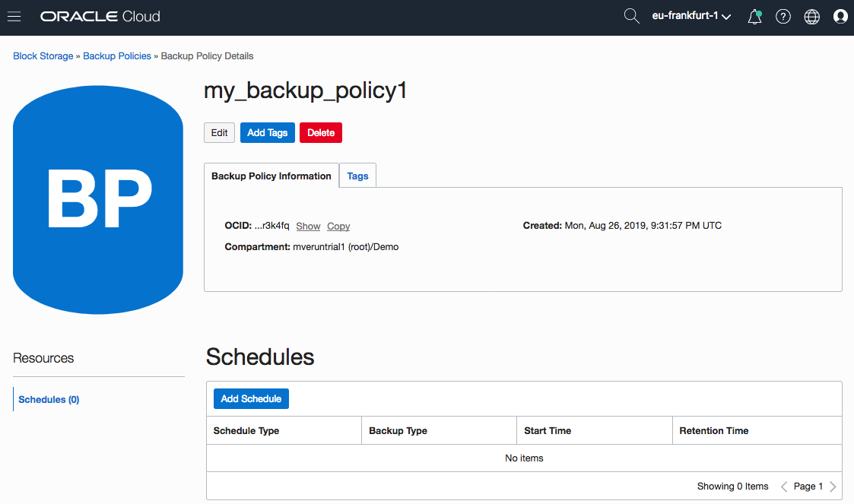Click the search magnifier icon
Viewport: 854px width, 504px height.
(631, 16)
